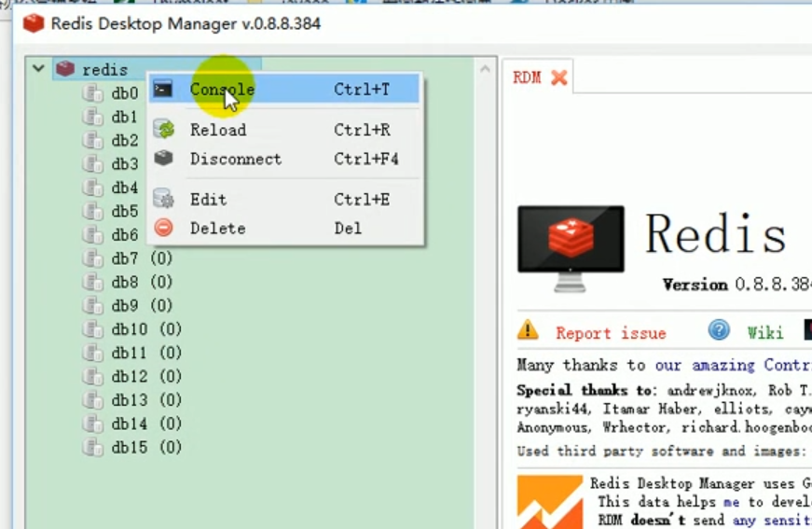Choose Delete from the context menu
This screenshot has width=812, height=529.
point(284,228)
